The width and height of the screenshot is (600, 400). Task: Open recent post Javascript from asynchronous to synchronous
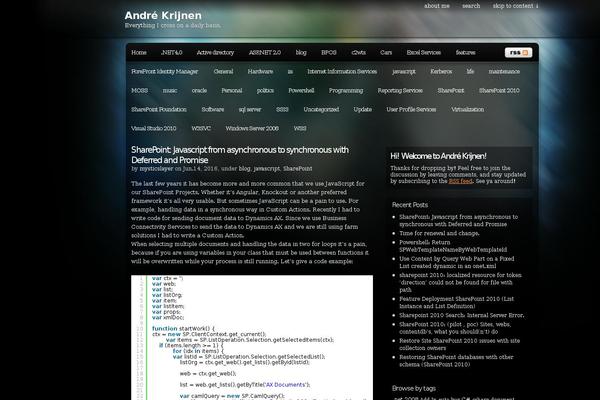pos(458,220)
